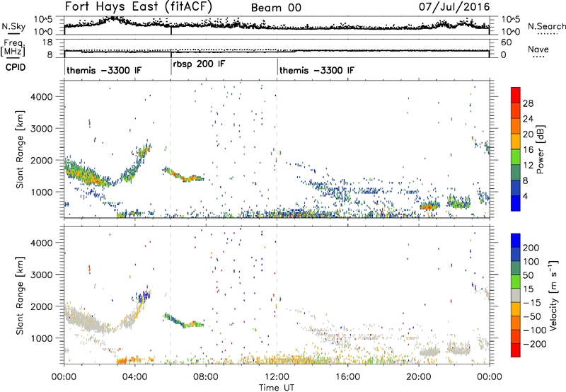Click the 20:00 time tick label
The image size is (566, 392).
(x=418, y=376)
